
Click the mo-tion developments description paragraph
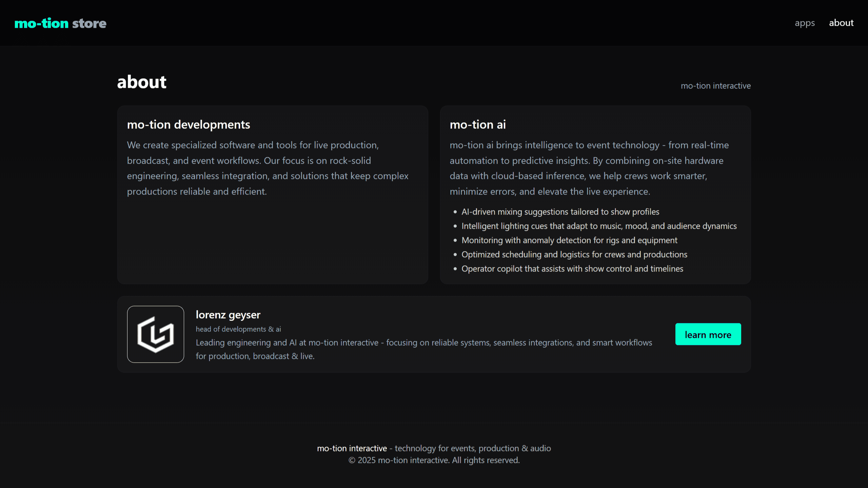tap(268, 168)
